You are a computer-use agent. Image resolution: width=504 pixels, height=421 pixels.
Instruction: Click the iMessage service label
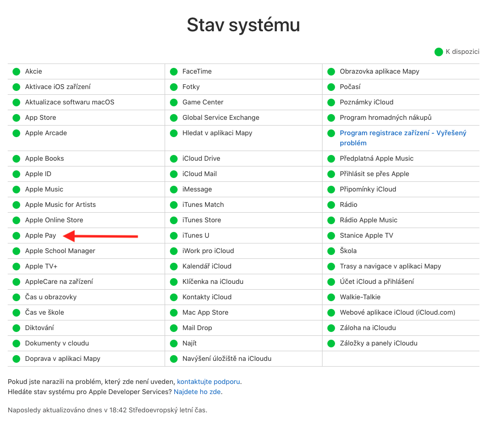197,189
